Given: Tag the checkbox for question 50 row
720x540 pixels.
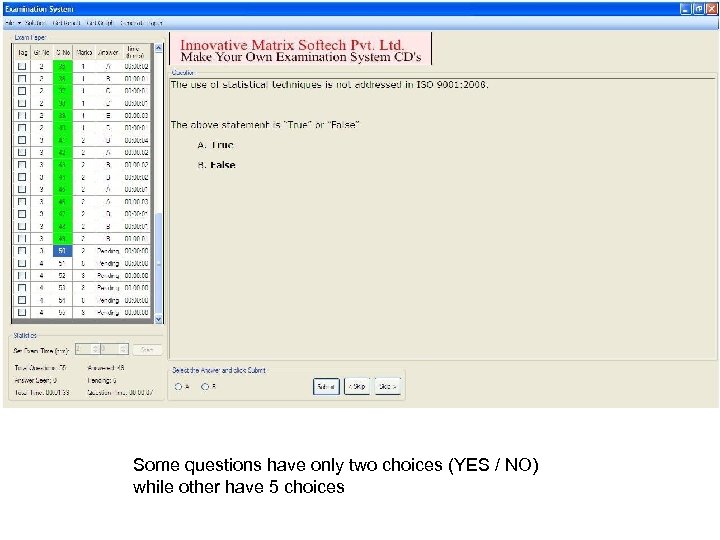Looking at the screenshot, I should (22, 251).
